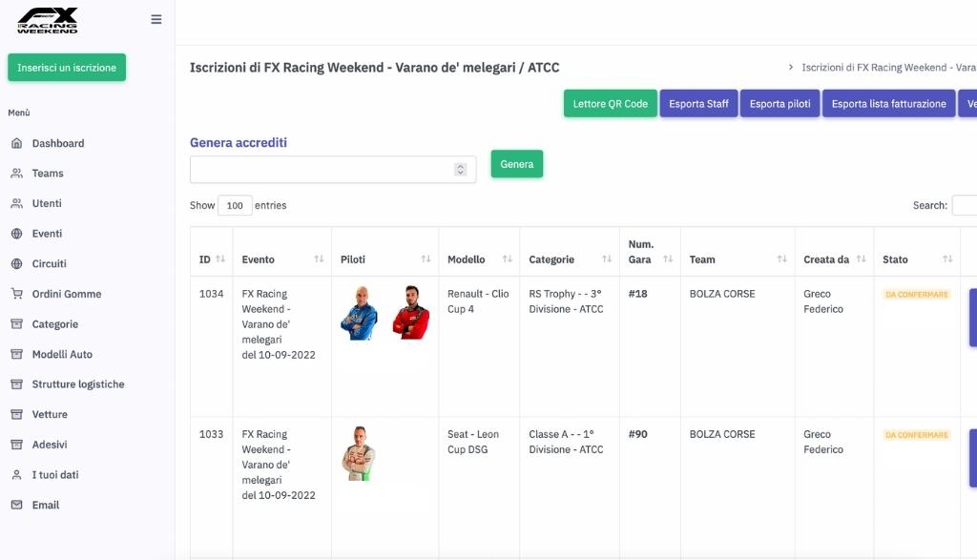
Task: Click the envelope icon beside Email
Action: (x=16, y=505)
